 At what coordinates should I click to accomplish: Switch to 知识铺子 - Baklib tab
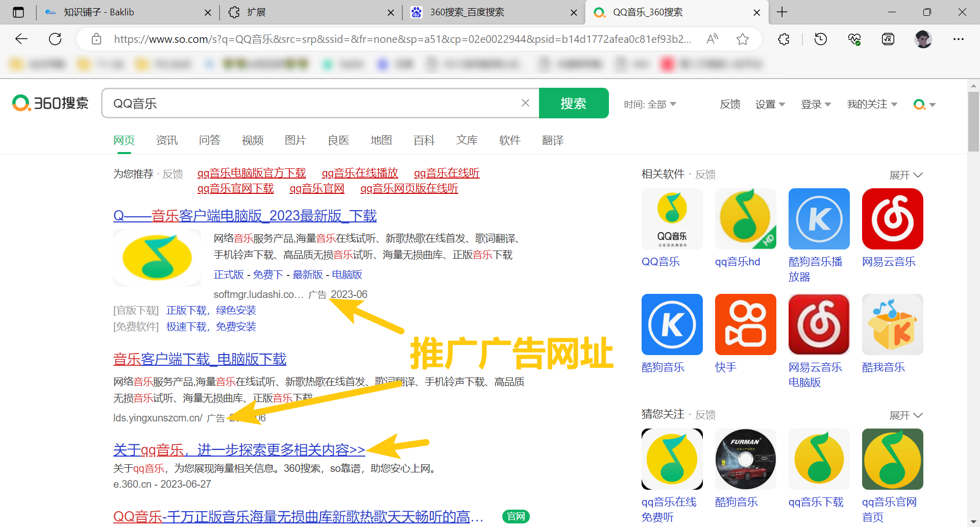(128, 12)
